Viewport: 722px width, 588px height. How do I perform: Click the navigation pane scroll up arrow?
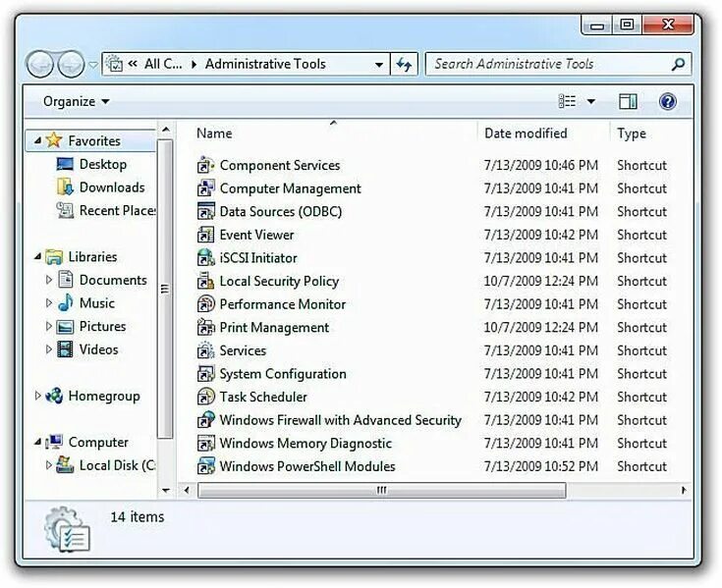click(x=166, y=130)
